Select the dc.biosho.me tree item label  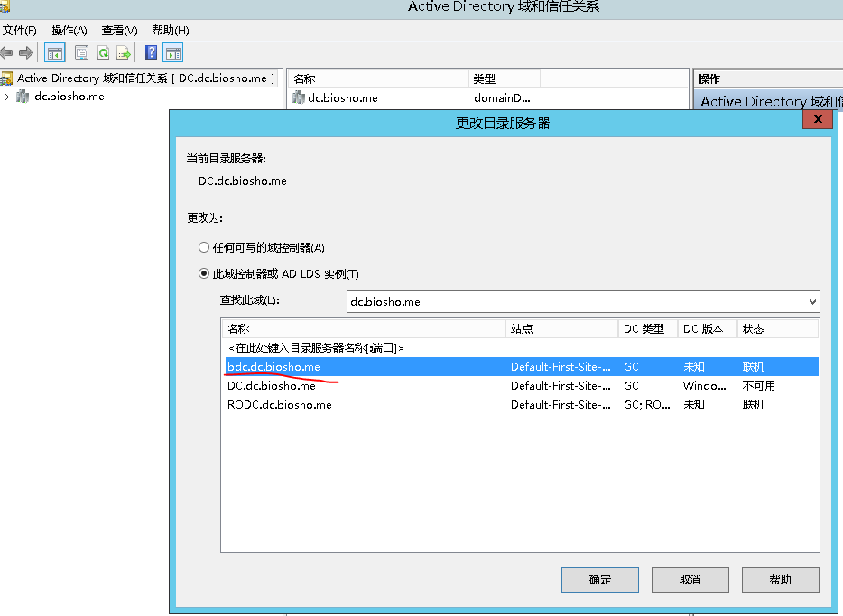(x=69, y=97)
